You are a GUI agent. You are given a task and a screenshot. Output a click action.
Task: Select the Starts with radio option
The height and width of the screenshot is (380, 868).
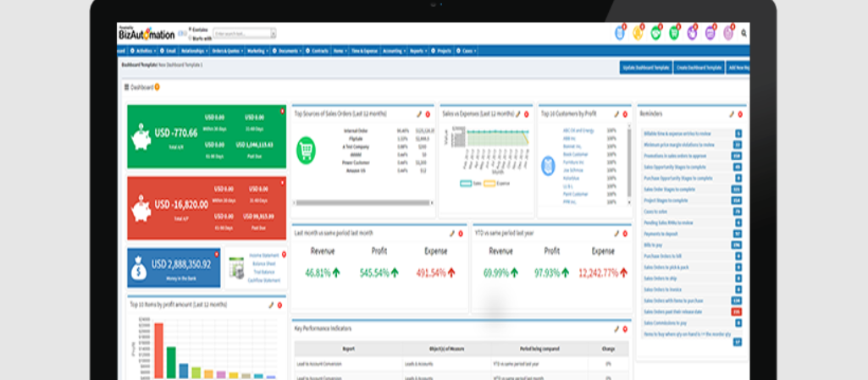190,38
